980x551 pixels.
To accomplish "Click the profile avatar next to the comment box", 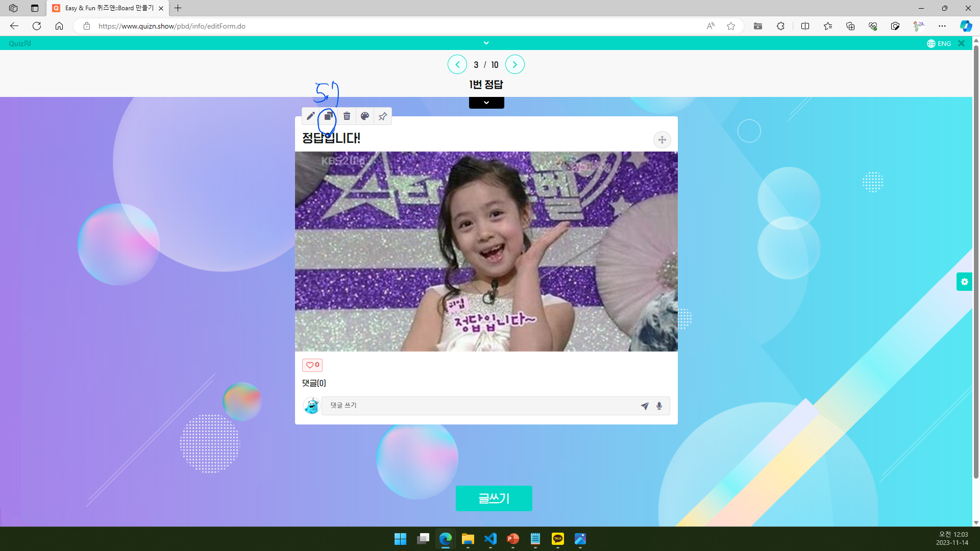I will pos(311,406).
